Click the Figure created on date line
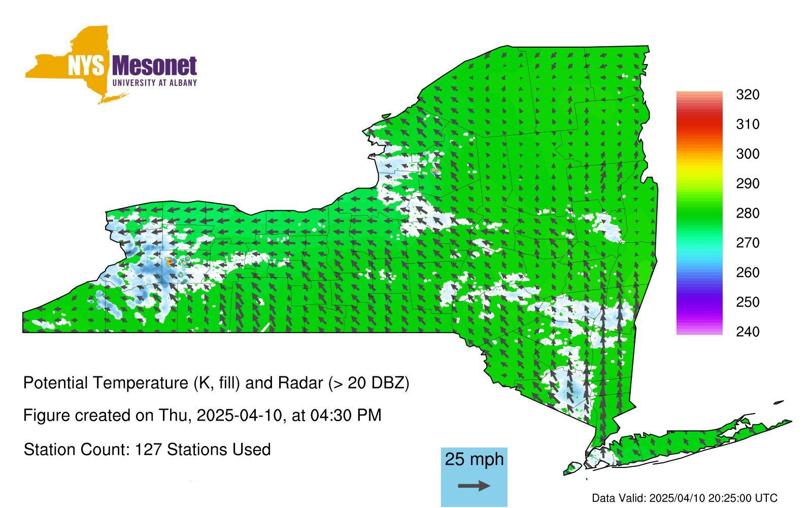This screenshot has width=812, height=508. pyautogui.click(x=202, y=416)
